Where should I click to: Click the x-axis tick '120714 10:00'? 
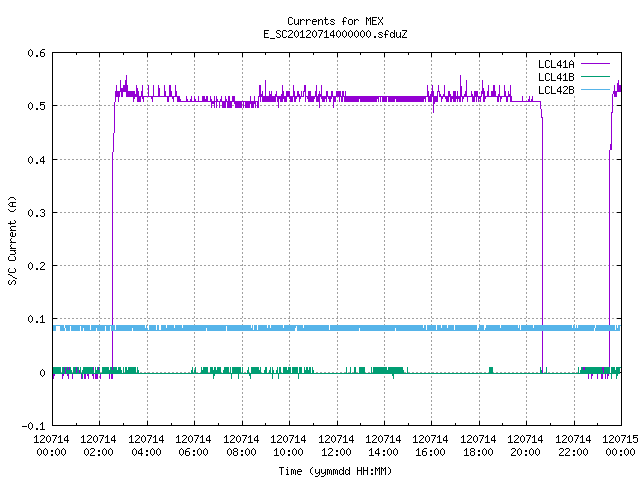coord(288,445)
